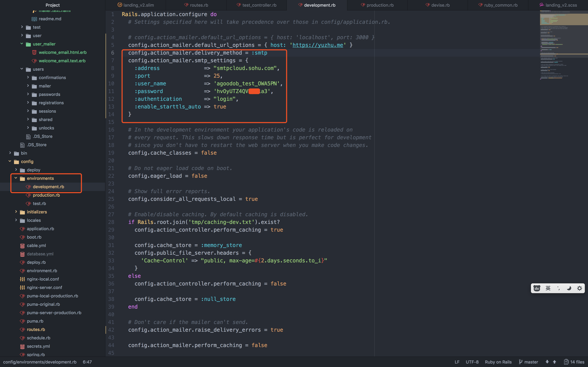This screenshot has height=367, width=588.
Task: Open the routes.rb editor tab
Action: 199,5
